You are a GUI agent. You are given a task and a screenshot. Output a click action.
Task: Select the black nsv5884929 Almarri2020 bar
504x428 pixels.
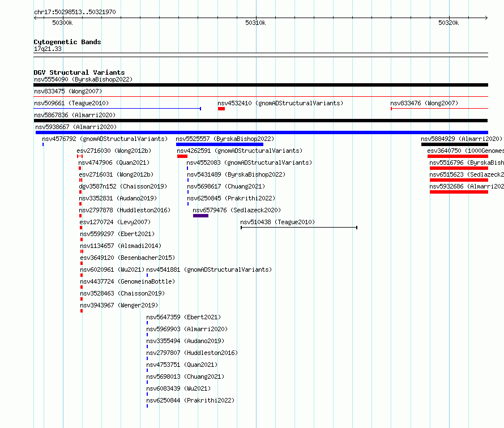tap(455, 144)
